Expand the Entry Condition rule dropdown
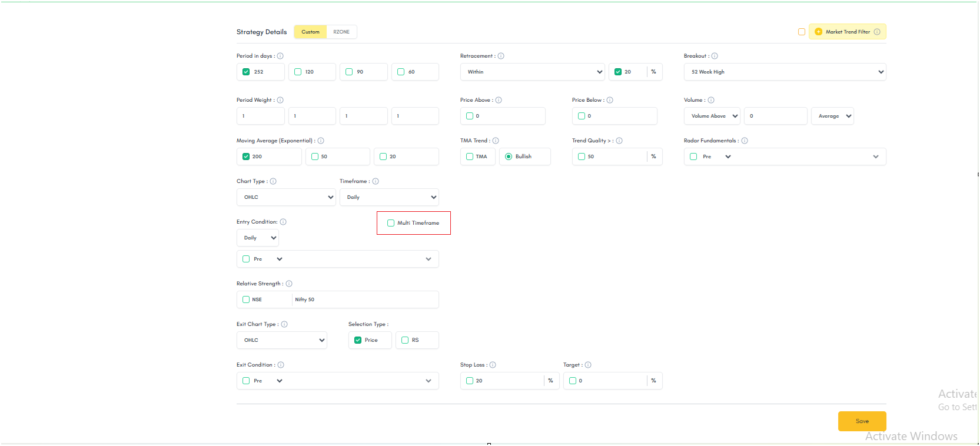The width and height of the screenshot is (980, 446). pyautogui.click(x=428, y=259)
